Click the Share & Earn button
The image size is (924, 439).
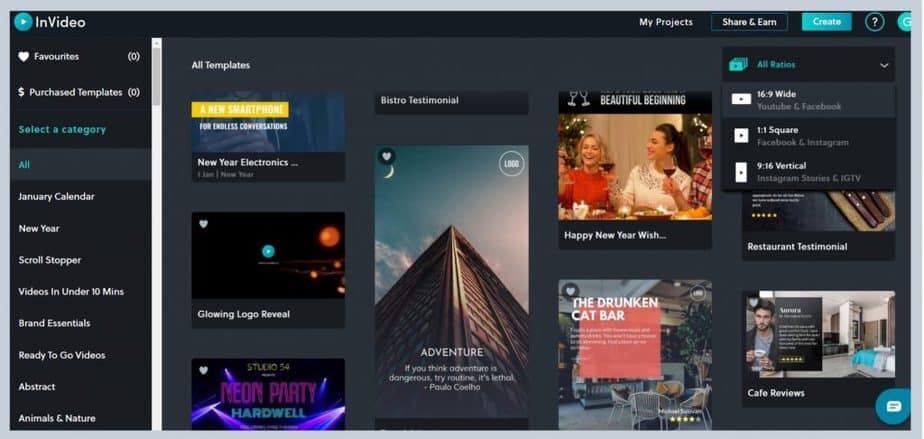749,22
